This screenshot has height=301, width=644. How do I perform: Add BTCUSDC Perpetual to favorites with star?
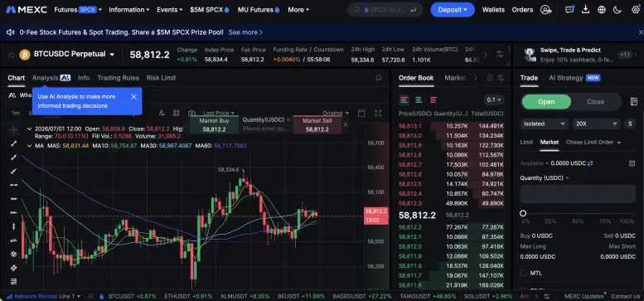pyautogui.click(x=12, y=55)
